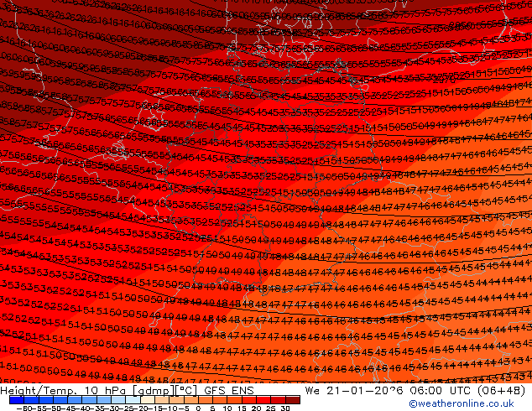
Task: Pick the legend swatch between 25 and 30
Action: pos(279,400)
